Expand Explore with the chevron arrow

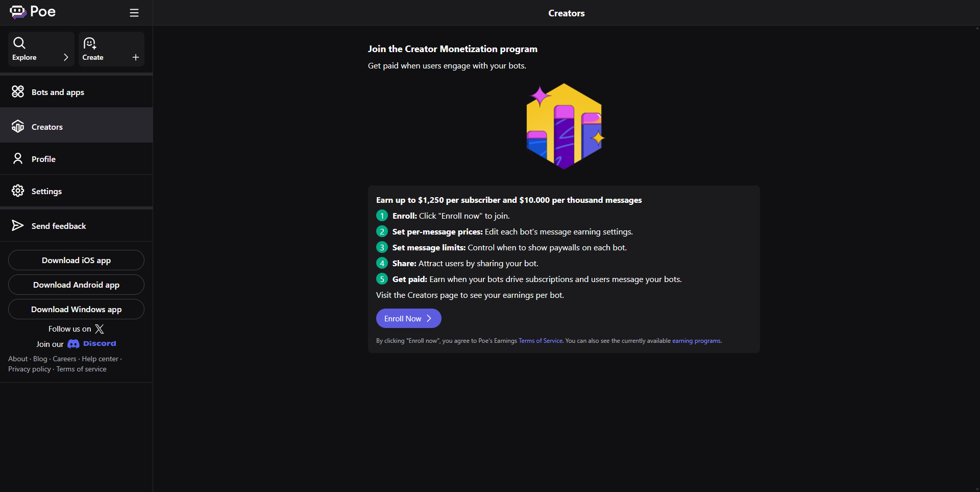point(66,57)
